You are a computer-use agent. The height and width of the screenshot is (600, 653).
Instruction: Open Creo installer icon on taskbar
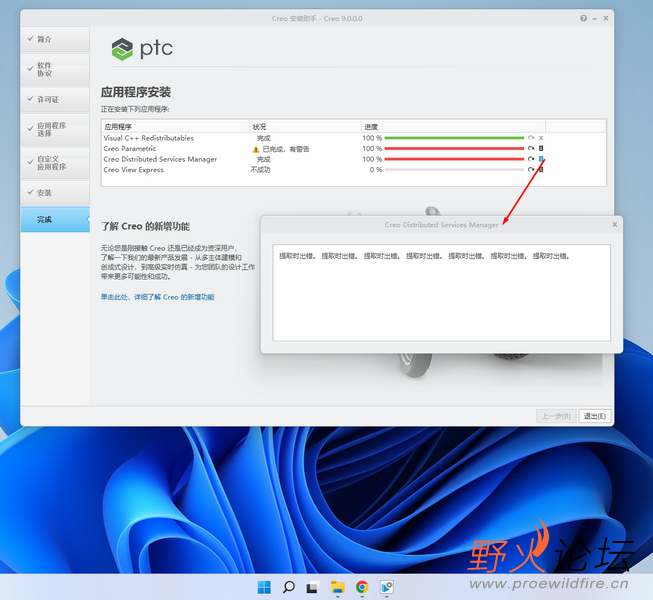pyautogui.click(x=386, y=587)
